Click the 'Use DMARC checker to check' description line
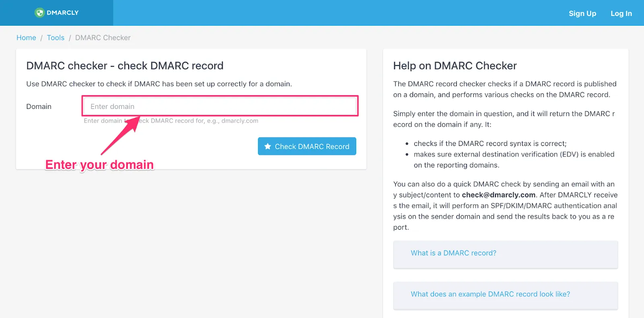The width and height of the screenshot is (644, 318). [159, 84]
